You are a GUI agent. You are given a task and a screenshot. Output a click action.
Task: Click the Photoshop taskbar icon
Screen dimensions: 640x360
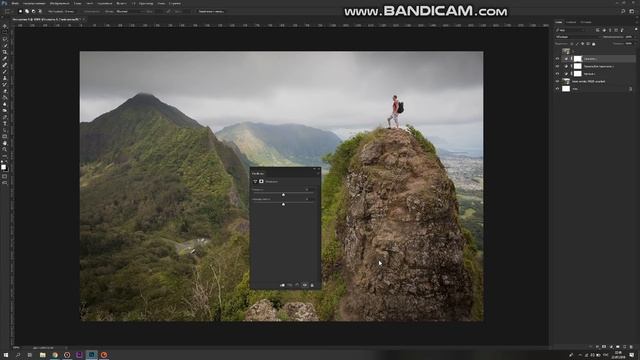click(x=91, y=355)
